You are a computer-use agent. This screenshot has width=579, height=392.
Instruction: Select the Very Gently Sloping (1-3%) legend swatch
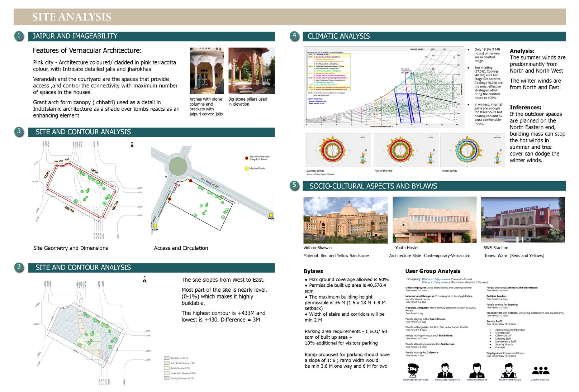pyautogui.click(x=166, y=363)
